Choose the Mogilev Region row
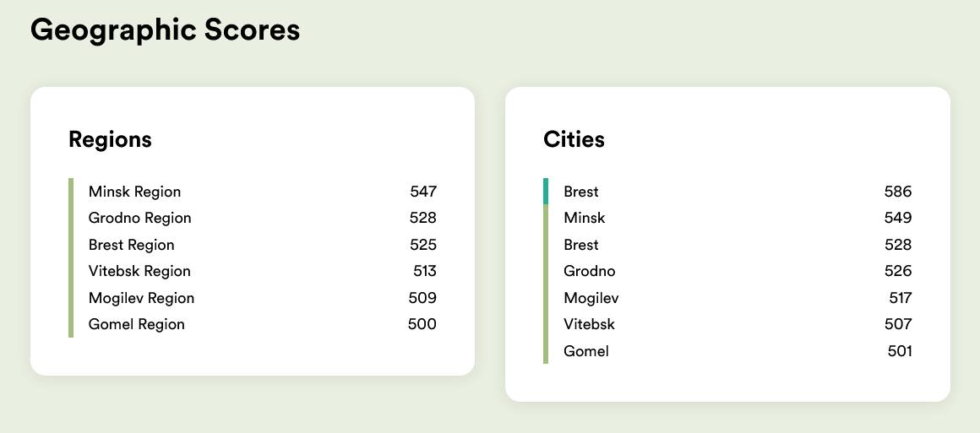This screenshot has width=980, height=433. click(x=141, y=298)
